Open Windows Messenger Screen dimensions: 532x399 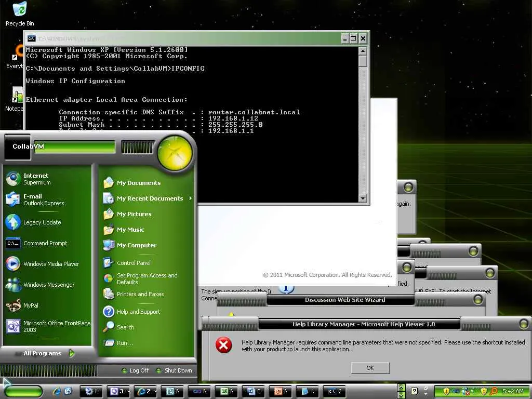47,285
